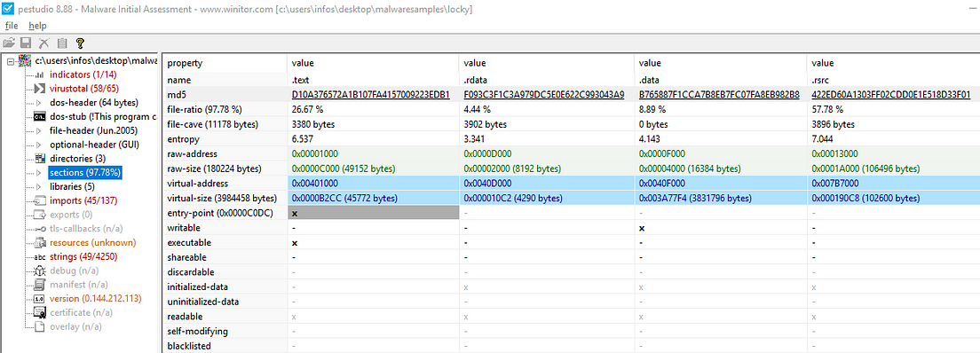Click the certificate icon in tree
This screenshot has height=353, width=980.
point(39,312)
